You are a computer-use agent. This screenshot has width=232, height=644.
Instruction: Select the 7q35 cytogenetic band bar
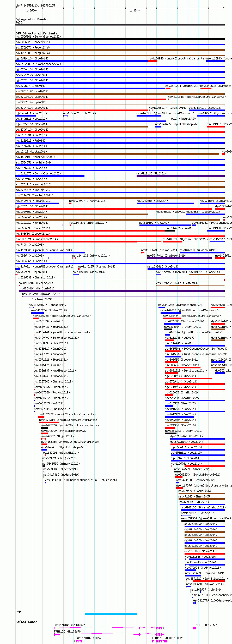(x=120, y=25)
